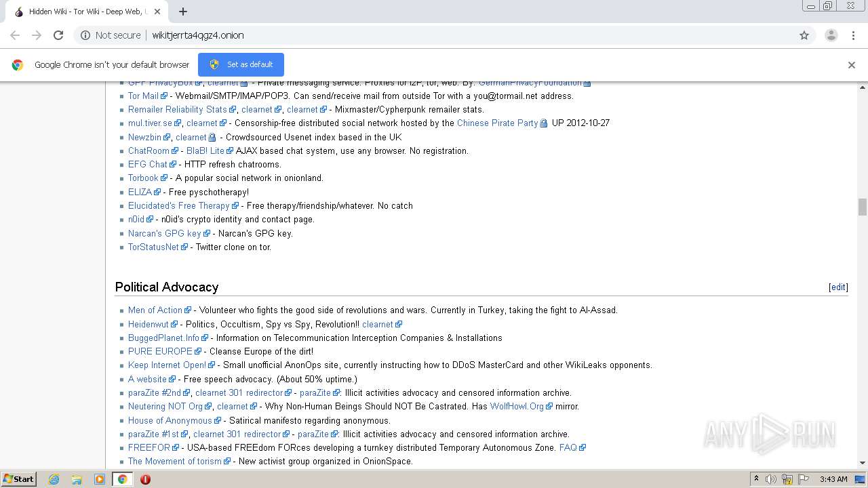The height and width of the screenshot is (488, 868).
Task: Adjust volume via the tray speaker icon
Action: [770, 479]
